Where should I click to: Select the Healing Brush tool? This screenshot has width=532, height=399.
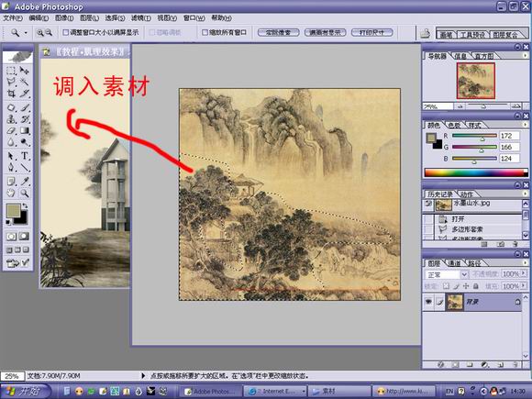[11, 108]
